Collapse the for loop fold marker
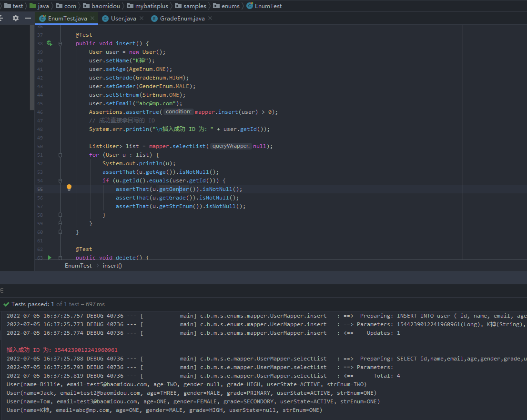Image resolution: width=527 pixels, height=420 pixels. pos(61,155)
